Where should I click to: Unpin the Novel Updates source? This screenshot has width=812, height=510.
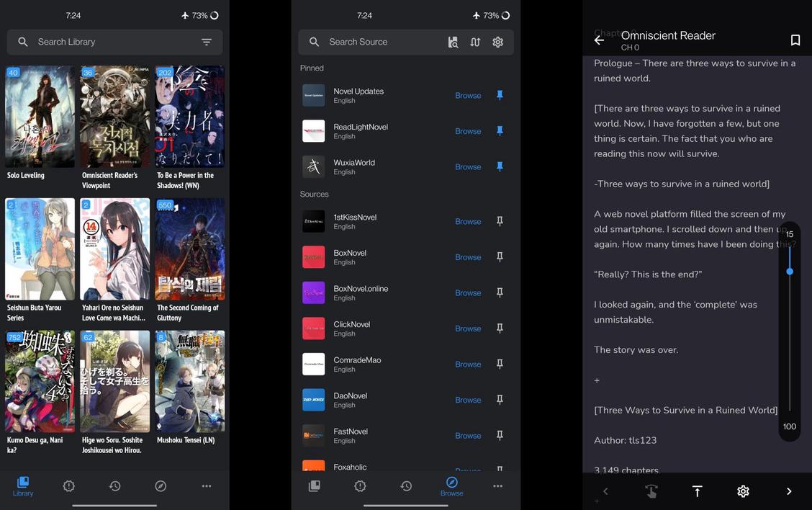coord(500,95)
